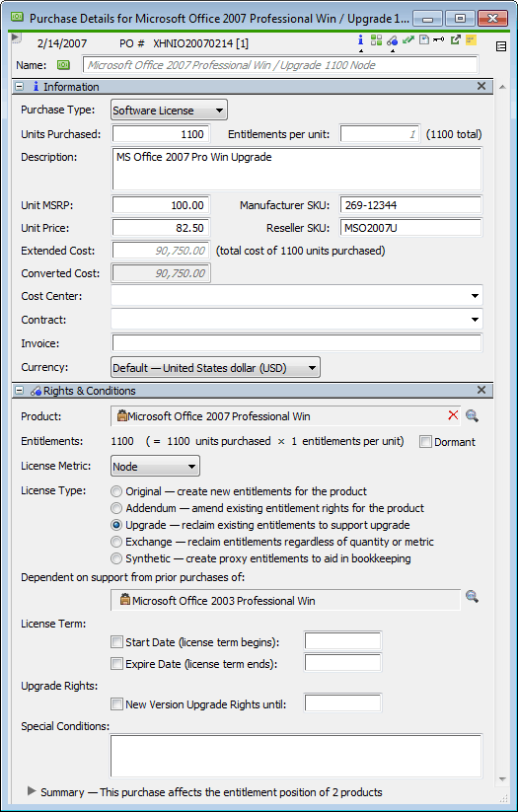Click the Description text area
This screenshot has height=812, width=518.
click(x=297, y=169)
